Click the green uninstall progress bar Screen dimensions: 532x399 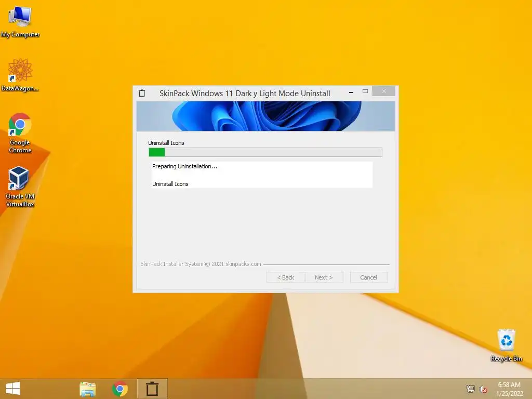point(265,152)
